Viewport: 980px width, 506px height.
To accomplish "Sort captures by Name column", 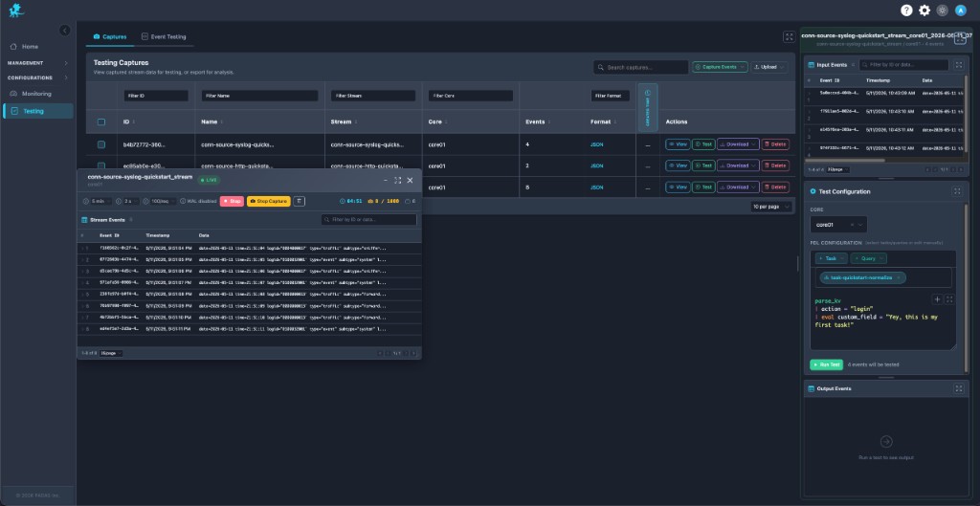I will coord(212,121).
